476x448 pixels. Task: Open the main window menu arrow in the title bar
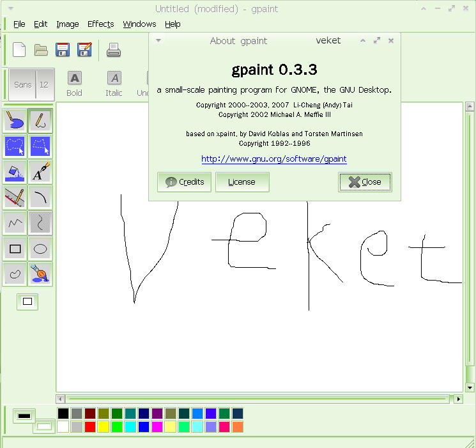[11, 8]
